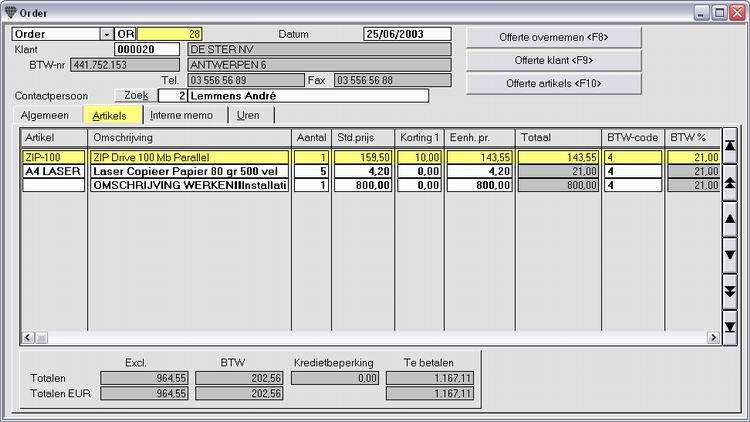This screenshot has height=422, width=750.
Task: Open the Interne memo tab
Action: point(181,115)
